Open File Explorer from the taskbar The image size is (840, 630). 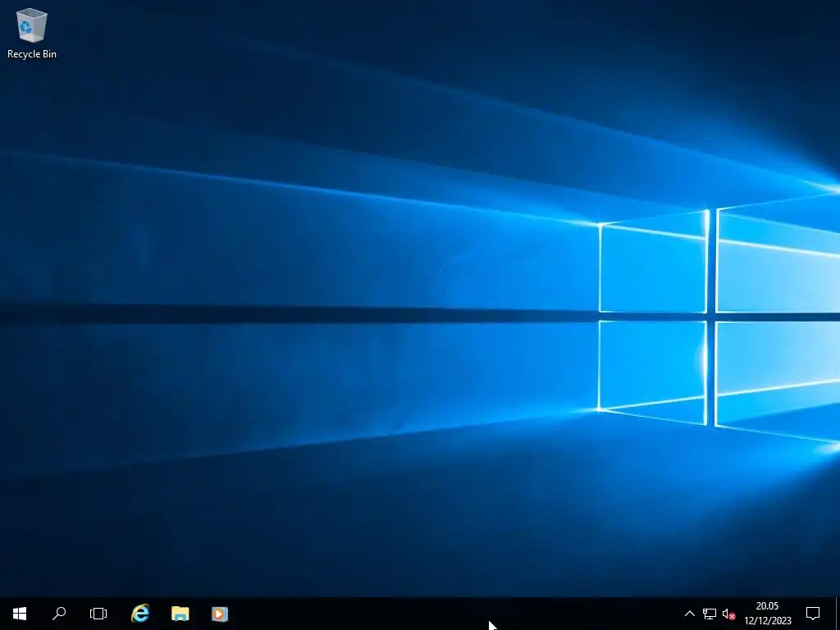pos(180,614)
